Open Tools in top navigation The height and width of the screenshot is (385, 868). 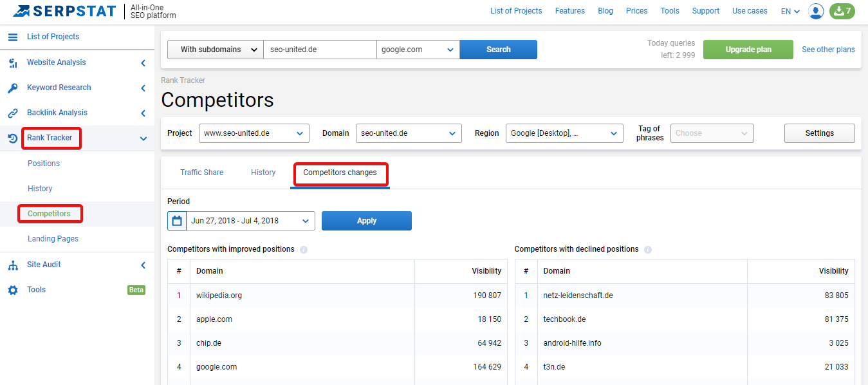(670, 11)
